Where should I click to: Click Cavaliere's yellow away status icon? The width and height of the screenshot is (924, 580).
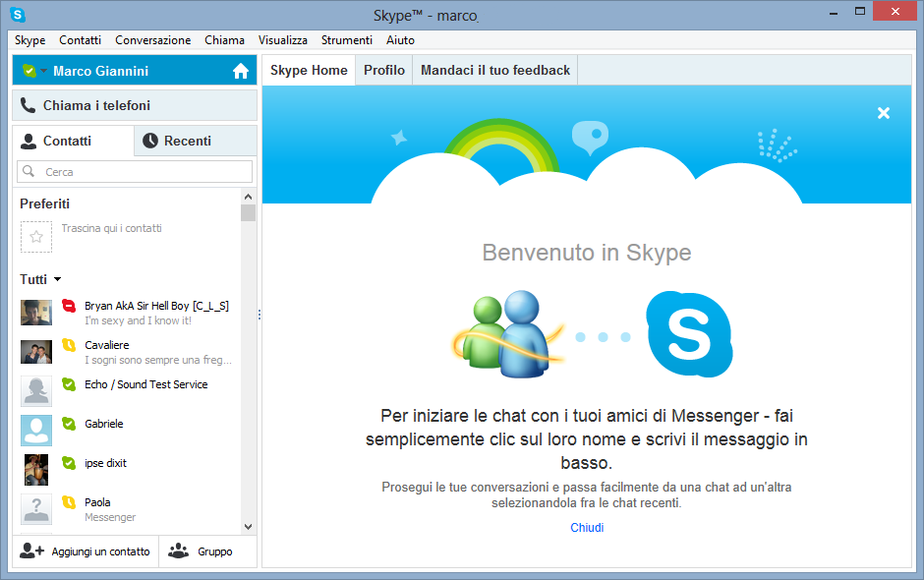click(69, 345)
